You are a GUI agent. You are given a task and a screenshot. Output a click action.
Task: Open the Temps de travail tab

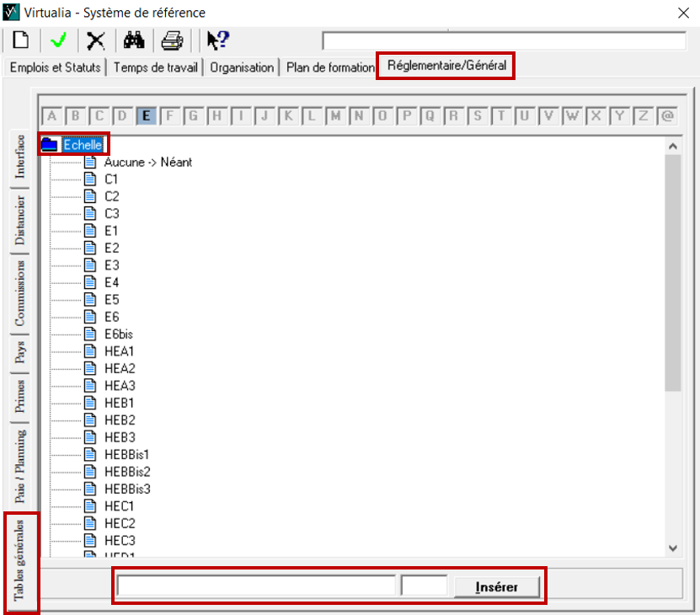(155, 67)
